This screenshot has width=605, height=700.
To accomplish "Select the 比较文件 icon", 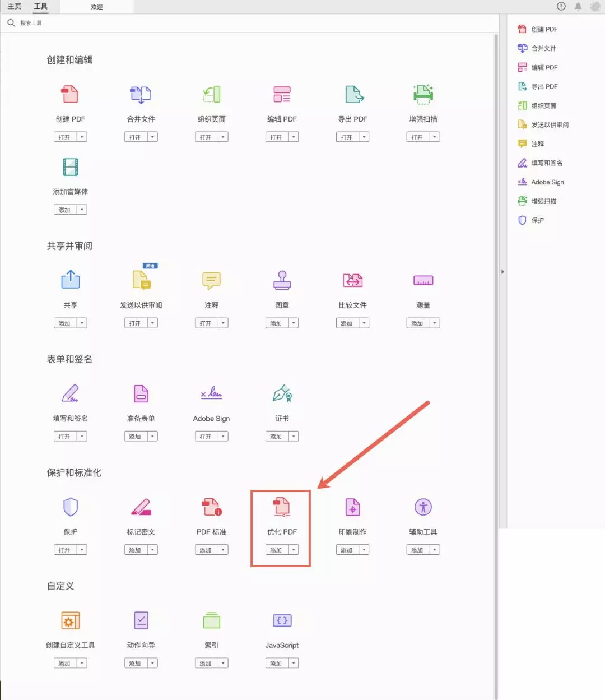I will (352, 280).
